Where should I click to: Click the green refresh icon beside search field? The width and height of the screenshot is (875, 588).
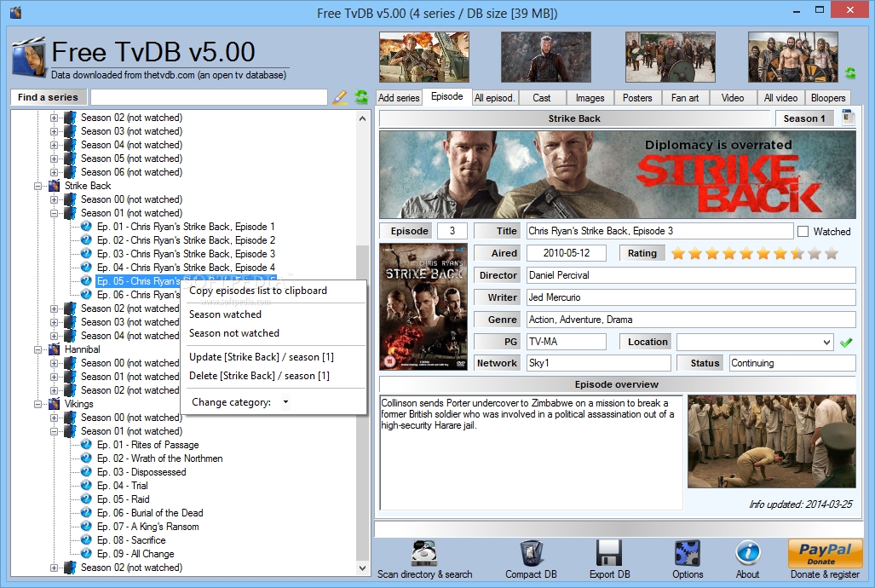click(361, 97)
